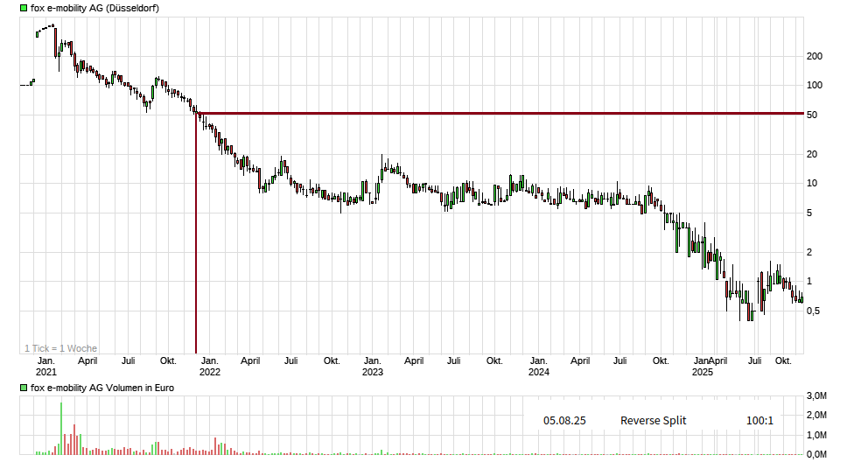This screenshot has height=469, width=868.
Task: Click the '0,5' value on the price axis
Action: (814, 311)
